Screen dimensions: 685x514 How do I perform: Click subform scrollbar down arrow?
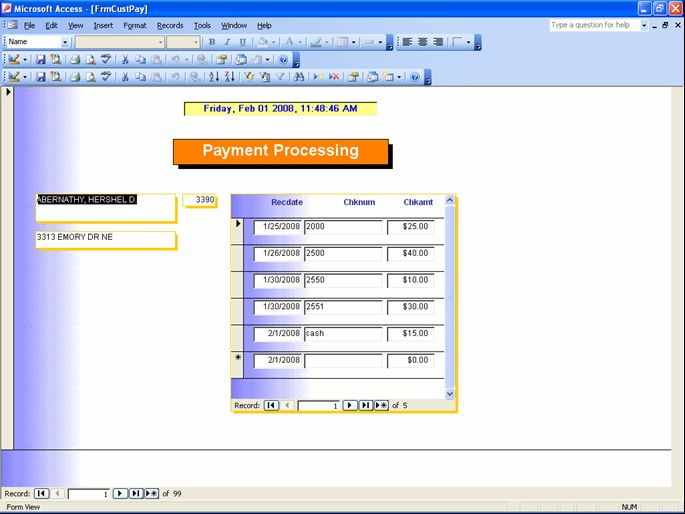(x=450, y=394)
